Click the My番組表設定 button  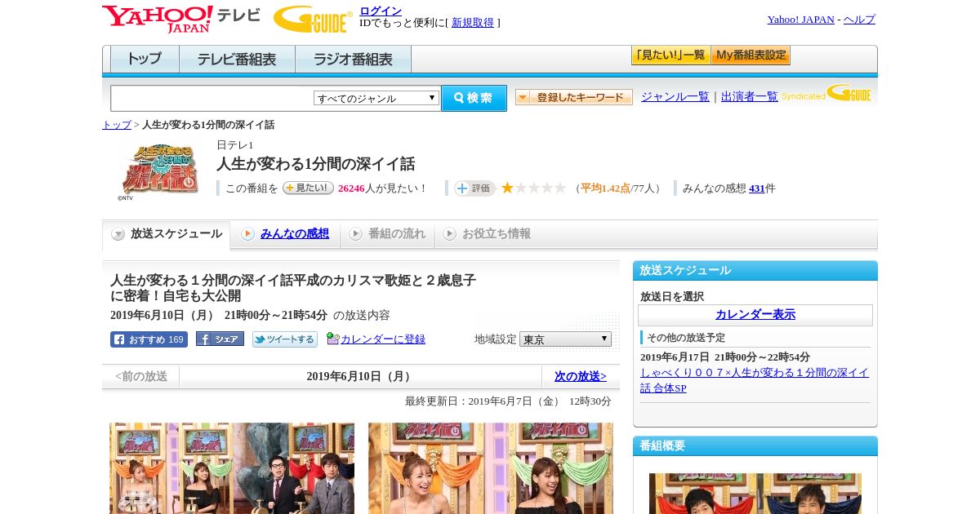tap(751, 55)
